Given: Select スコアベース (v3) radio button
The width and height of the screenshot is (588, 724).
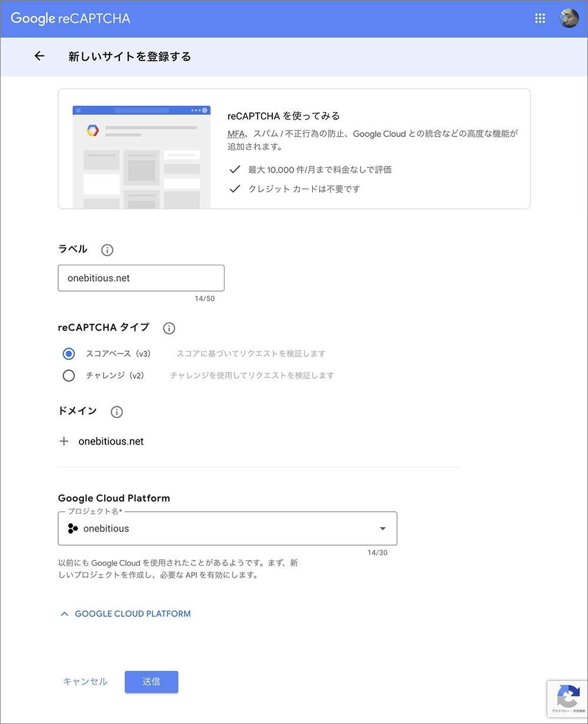Looking at the screenshot, I should point(69,354).
